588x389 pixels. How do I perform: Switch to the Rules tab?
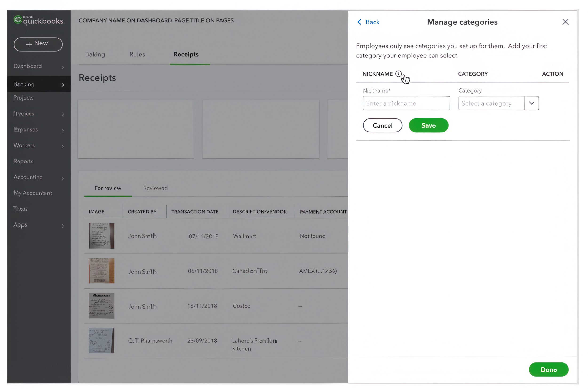pos(137,54)
